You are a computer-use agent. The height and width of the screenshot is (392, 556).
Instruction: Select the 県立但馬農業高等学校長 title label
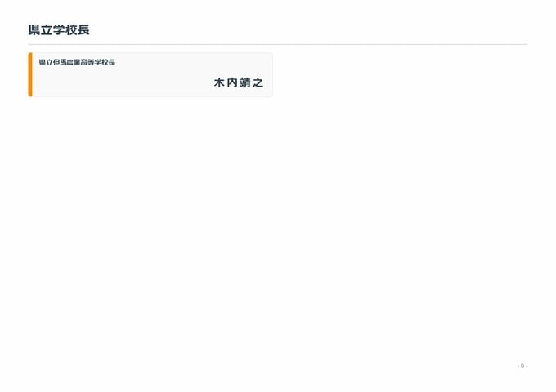(77, 62)
